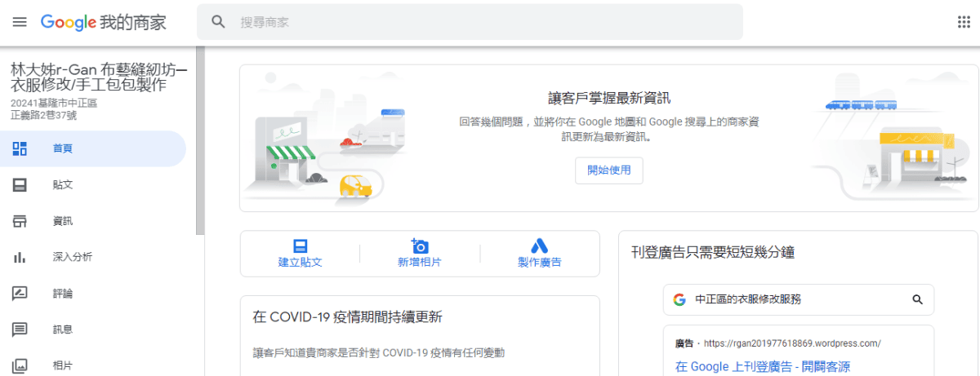Screen dimensions: 980x376
Task: Click the Google G logo in ad preview
Action: pos(679,299)
